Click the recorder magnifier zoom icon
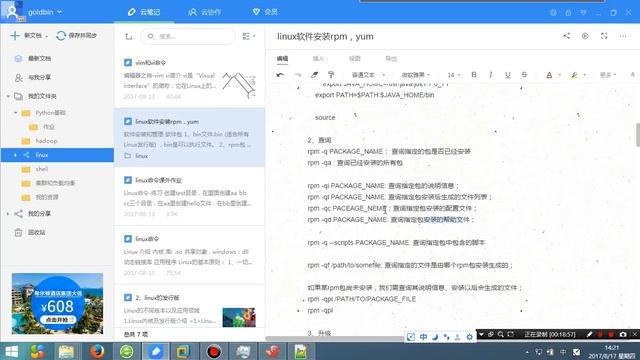This screenshot has width=640, height=360. 500,334
